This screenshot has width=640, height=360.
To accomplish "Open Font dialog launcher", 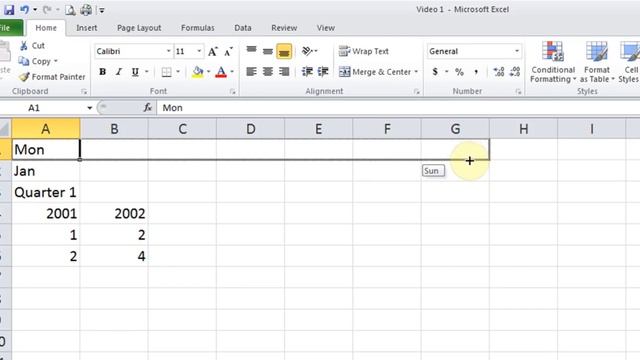I will (233, 91).
